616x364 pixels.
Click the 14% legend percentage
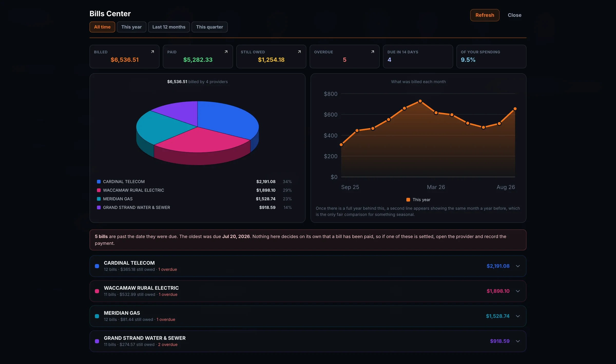287,208
